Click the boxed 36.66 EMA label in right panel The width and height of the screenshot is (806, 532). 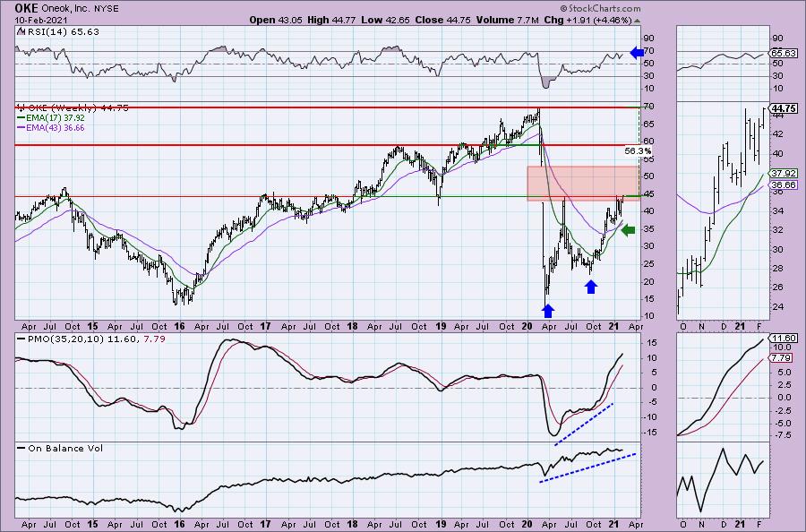pos(784,185)
